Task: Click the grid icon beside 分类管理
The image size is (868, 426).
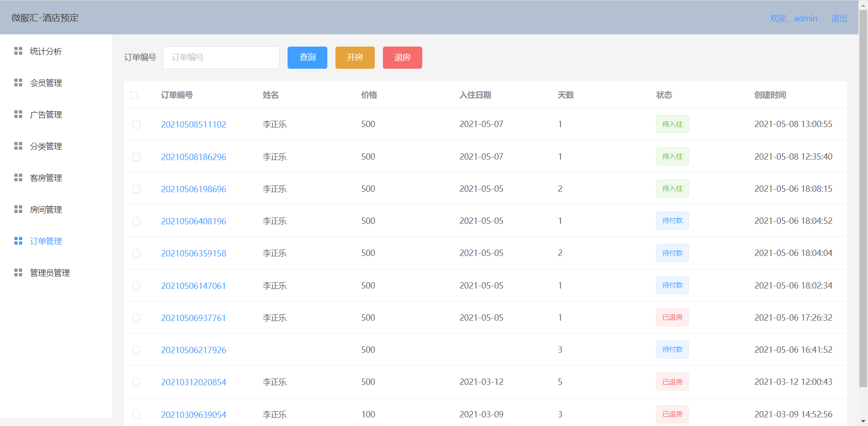Action: tap(18, 146)
